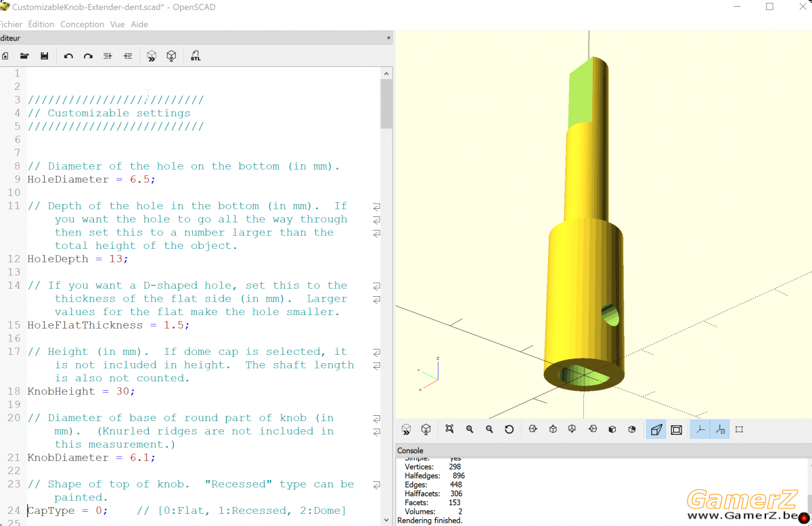Click the 'Diameter of the hole' comment line
Image resolution: width=812 pixels, height=526 pixels.
183,166
